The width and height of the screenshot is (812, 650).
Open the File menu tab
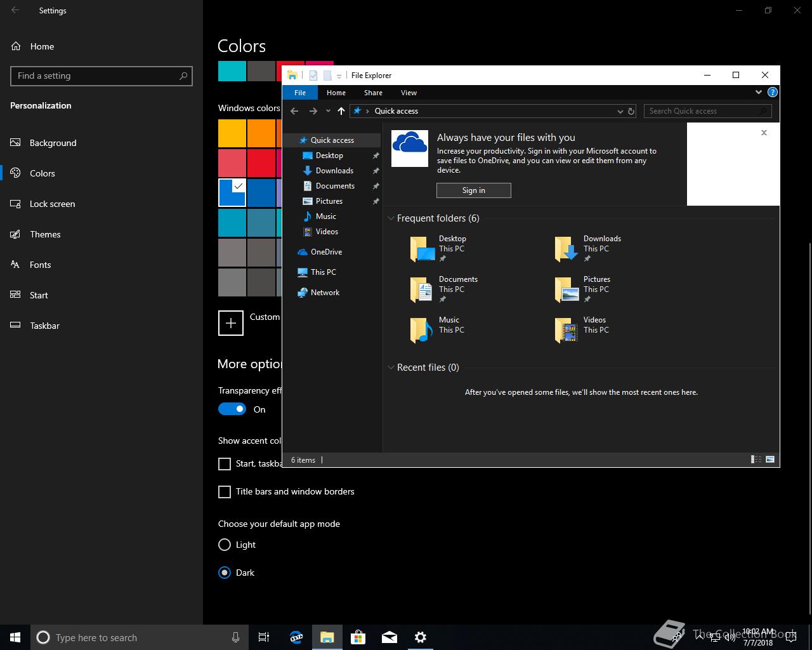tap(300, 93)
